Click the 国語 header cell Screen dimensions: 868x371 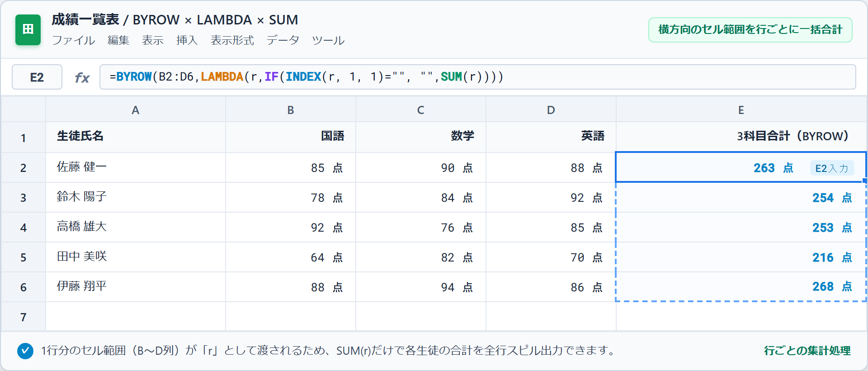pos(291,137)
